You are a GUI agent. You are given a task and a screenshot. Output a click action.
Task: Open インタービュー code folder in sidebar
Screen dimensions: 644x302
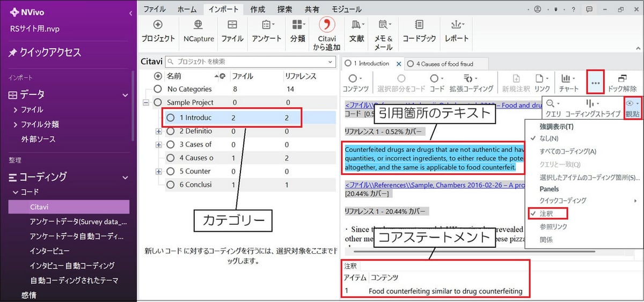49,251
